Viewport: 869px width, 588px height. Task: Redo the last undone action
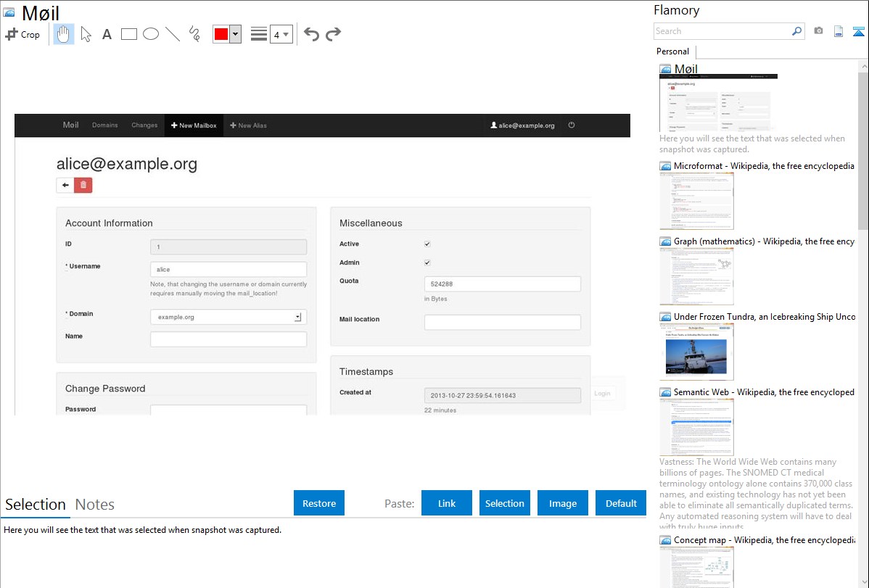333,34
